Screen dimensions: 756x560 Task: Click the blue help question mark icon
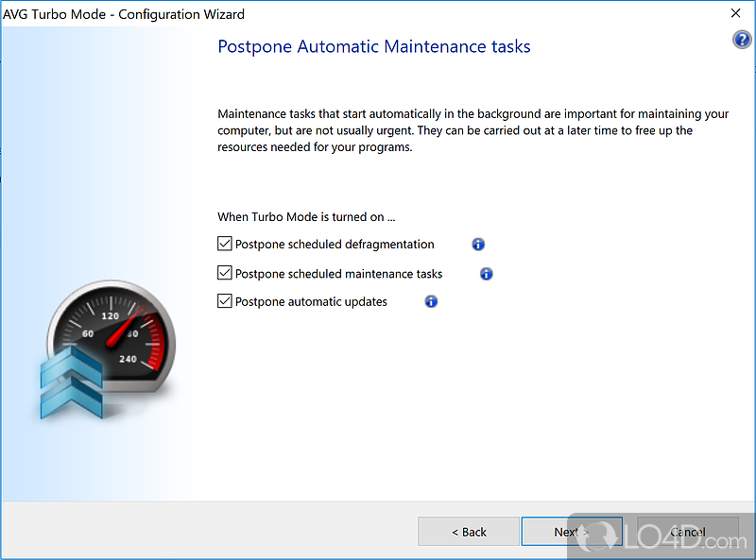click(741, 40)
